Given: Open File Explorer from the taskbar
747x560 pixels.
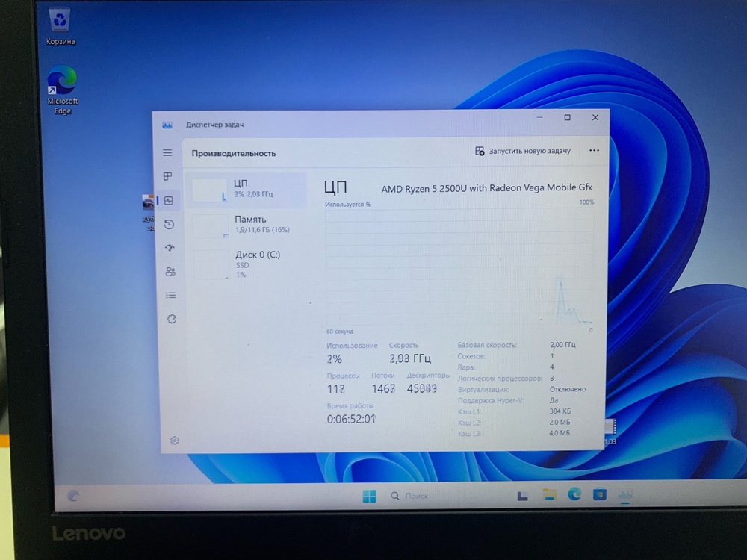Looking at the screenshot, I should click(x=549, y=495).
